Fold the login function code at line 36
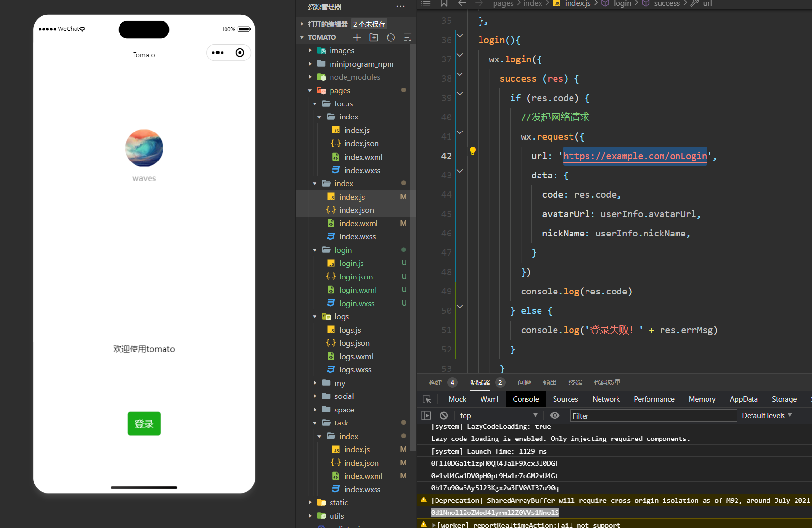 point(460,36)
